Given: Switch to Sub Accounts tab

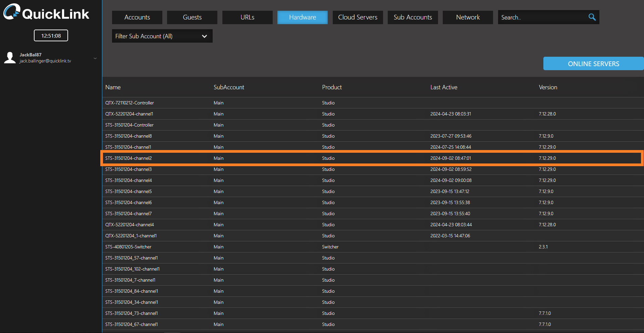Looking at the screenshot, I should [x=413, y=17].
